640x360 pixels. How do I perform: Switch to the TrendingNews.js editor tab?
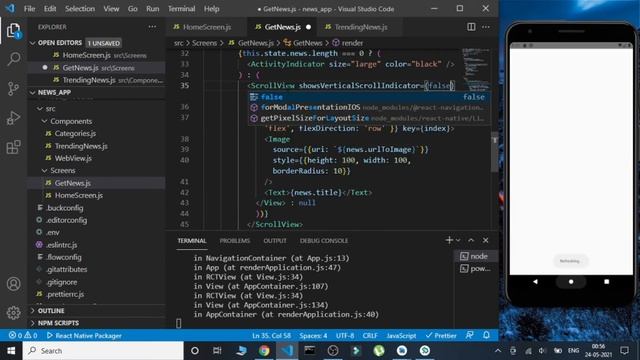(x=361, y=27)
